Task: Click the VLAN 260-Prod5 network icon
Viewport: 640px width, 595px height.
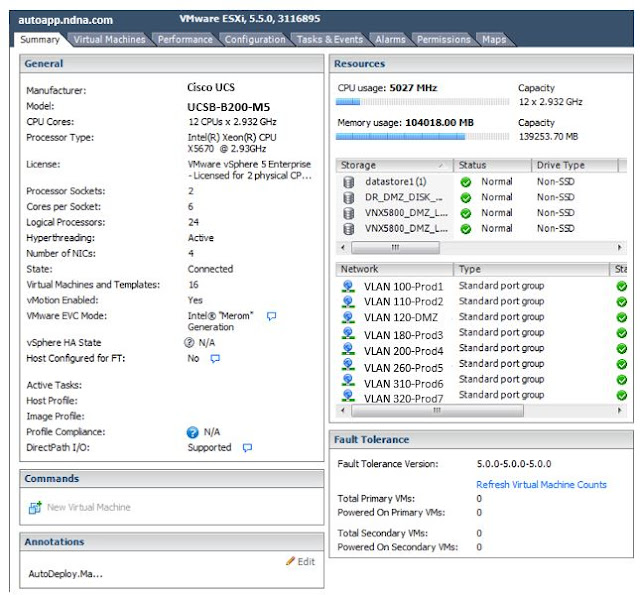Action: point(348,364)
